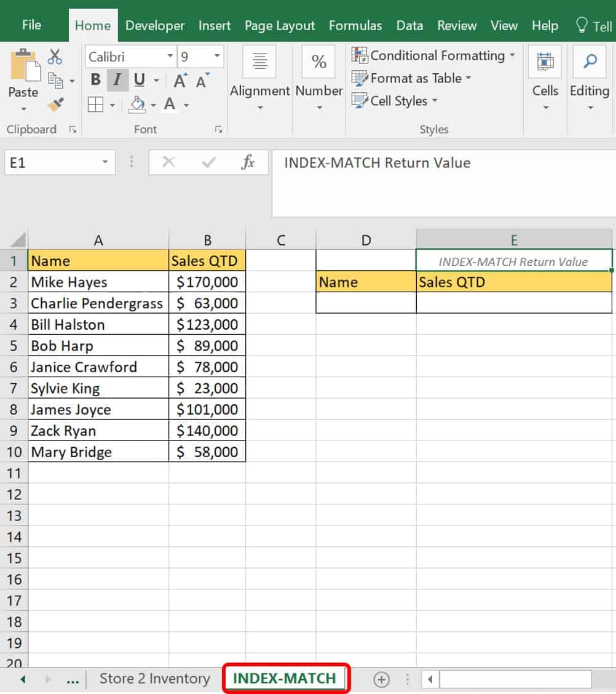Add a new sheet with plus
Viewport: 616px width, 694px height.
tap(381, 679)
